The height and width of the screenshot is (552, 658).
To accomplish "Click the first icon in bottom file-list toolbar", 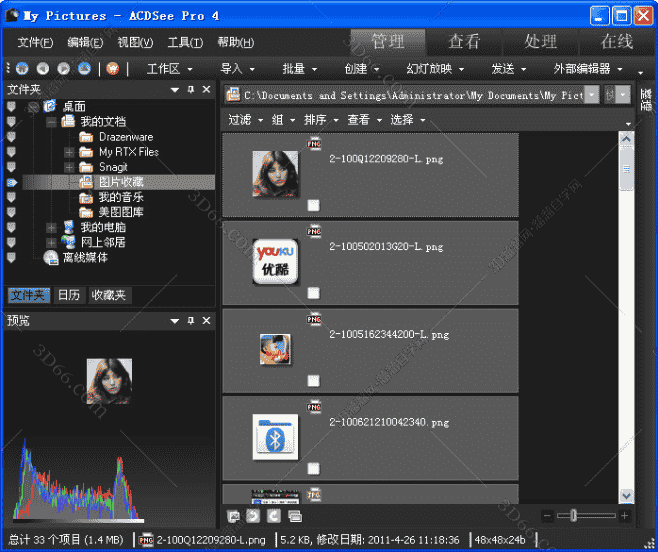I will click(234, 516).
